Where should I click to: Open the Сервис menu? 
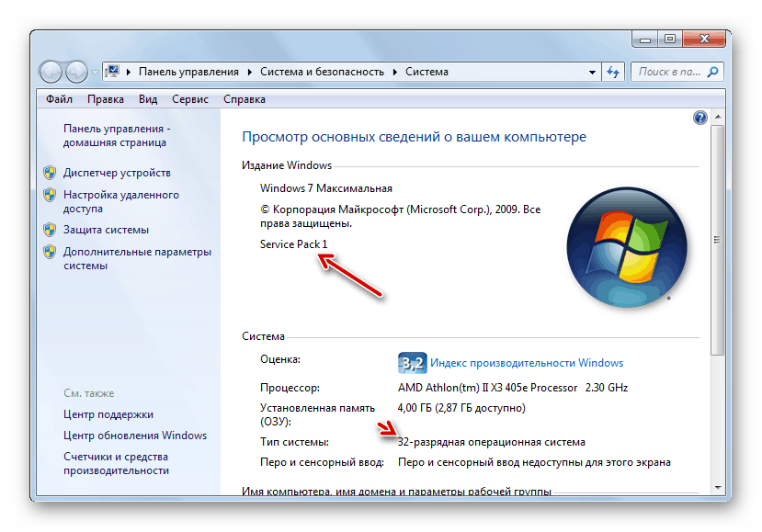point(190,99)
